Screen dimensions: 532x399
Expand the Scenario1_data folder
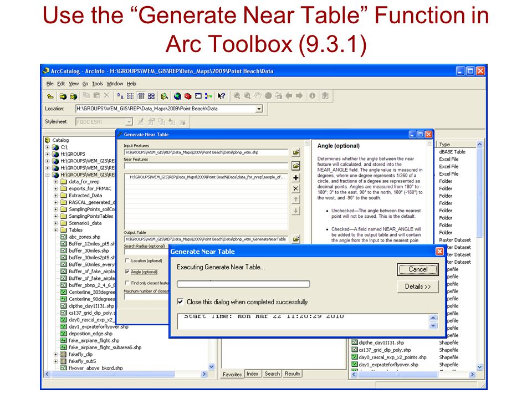coord(55,223)
